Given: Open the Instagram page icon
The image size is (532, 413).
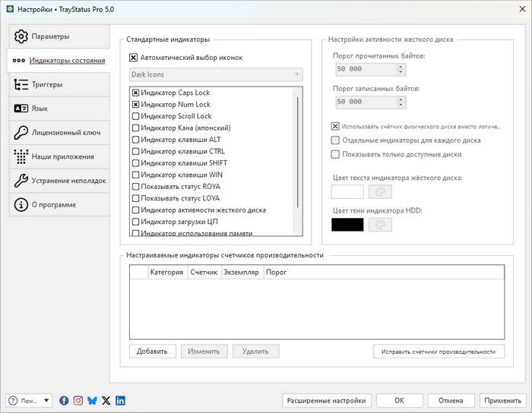Looking at the screenshot, I should point(78,400).
